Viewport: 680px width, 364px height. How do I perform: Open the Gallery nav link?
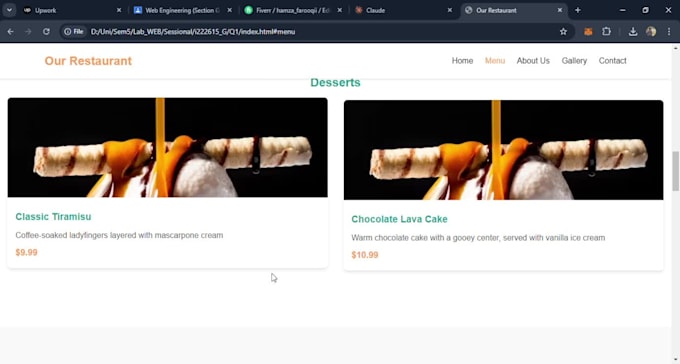click(x=574, y=61)
